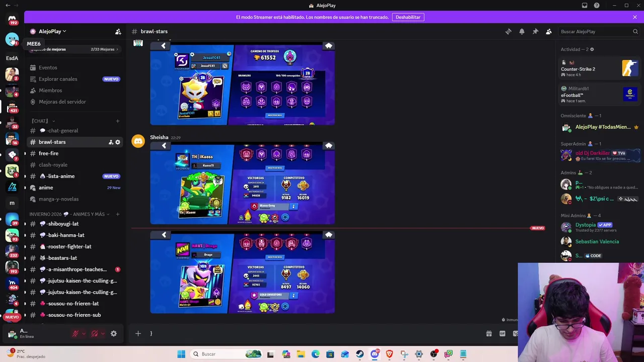
Task: Toggle headphone deafen in user panel
Action: click(95, 333)
